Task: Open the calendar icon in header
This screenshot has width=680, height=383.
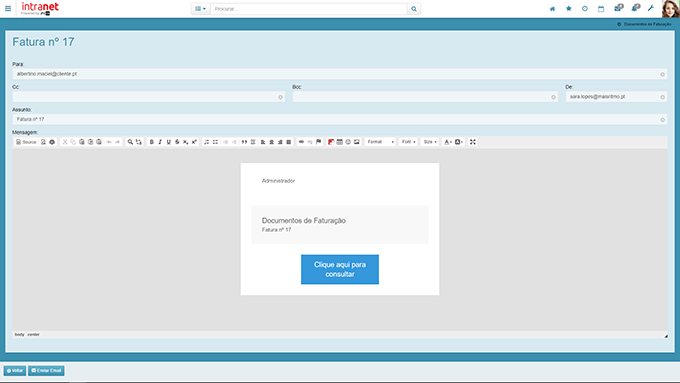Action: point(601,9)
